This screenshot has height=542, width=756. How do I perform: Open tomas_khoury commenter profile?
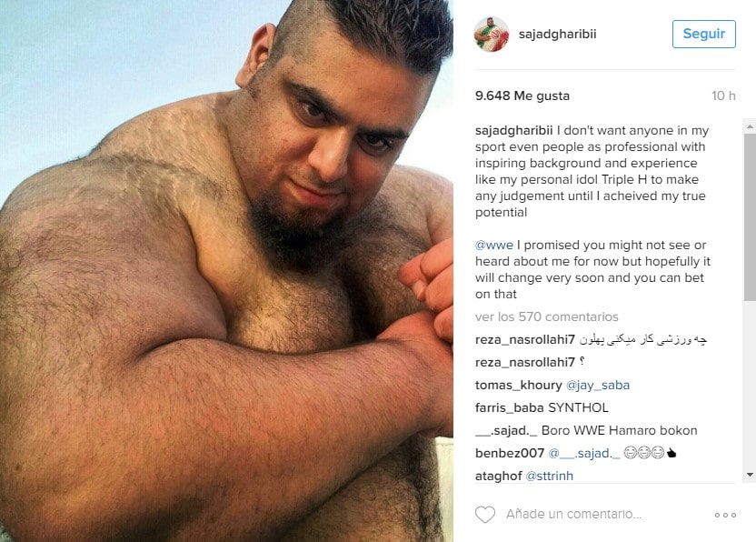click(x=518, y=386)
